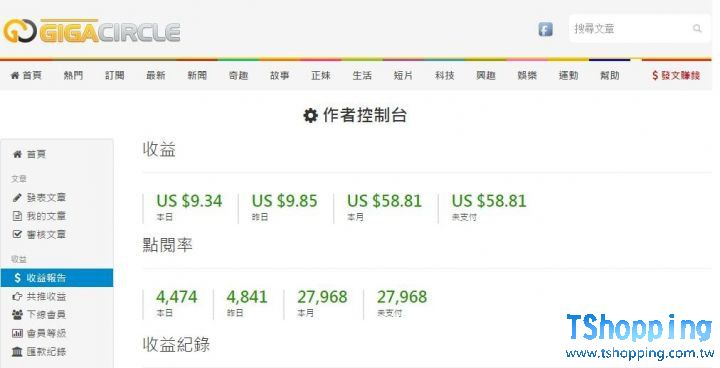
Task: Go to the 新聞 category
Action: point(197,75)
